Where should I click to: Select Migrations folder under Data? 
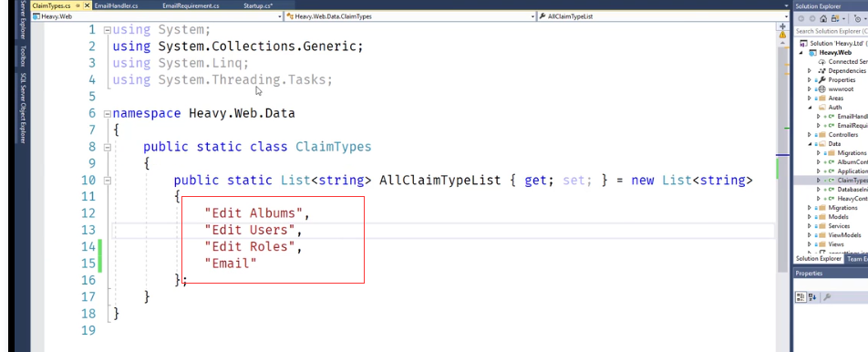click(852, 153)
